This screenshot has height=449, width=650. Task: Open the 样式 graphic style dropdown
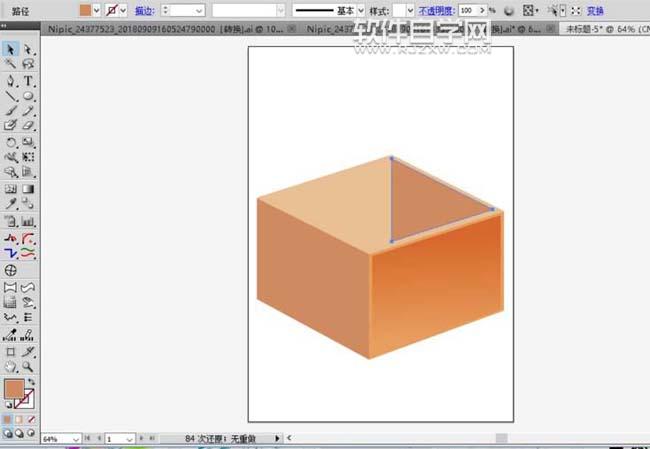point(410,10)
